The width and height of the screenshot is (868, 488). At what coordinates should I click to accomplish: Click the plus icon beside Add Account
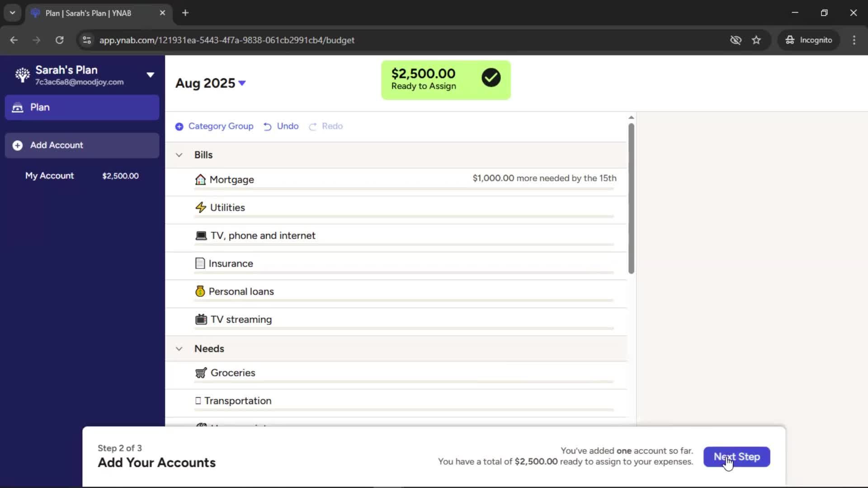coord(18,145)
